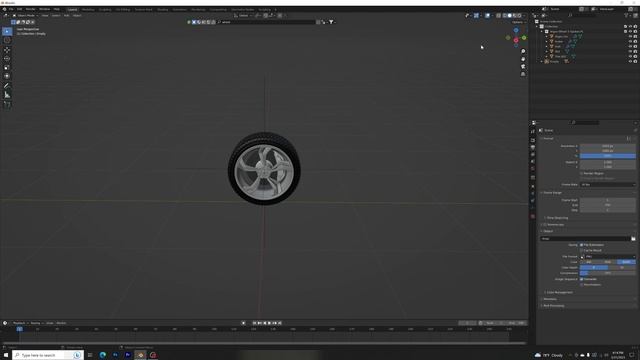This screenshot has width=640, height=360.
Task: Toggle viewport overlays button
Action: pos(487,16)
